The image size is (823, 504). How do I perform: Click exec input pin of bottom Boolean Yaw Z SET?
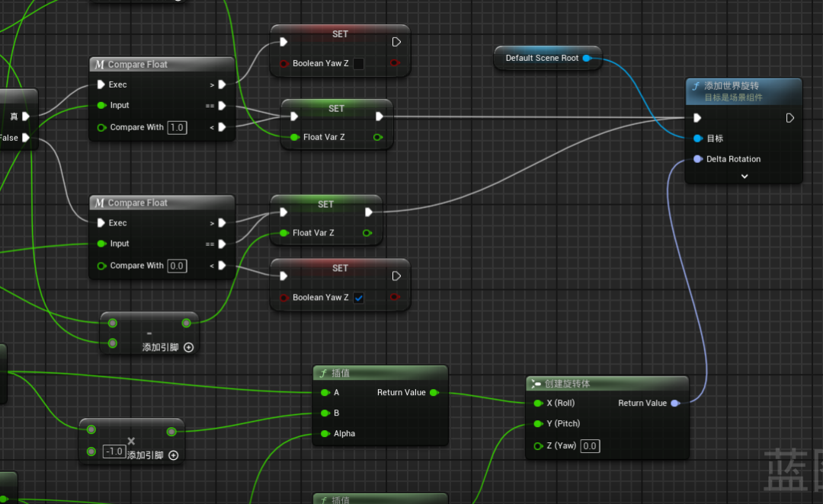point(283,276)
